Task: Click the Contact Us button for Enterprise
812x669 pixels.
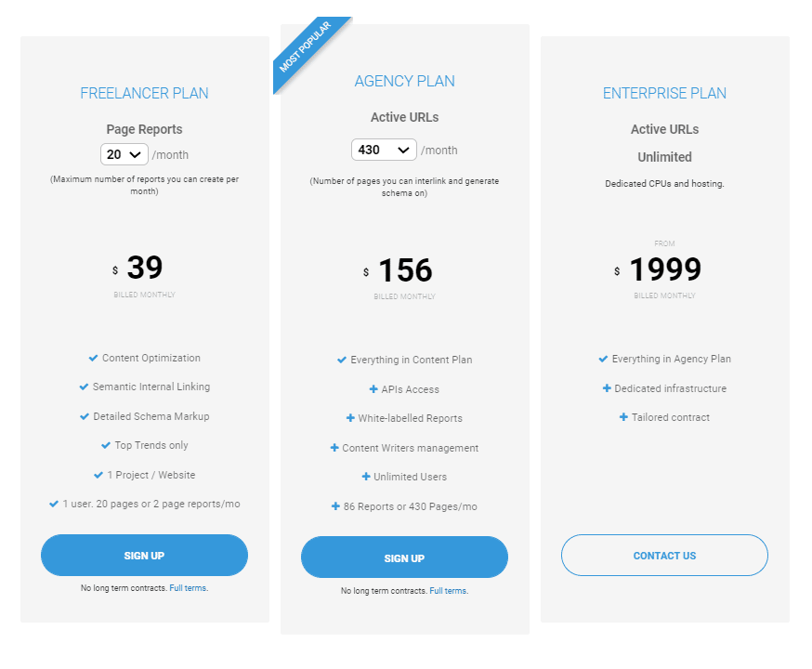Action: (664, 555)
